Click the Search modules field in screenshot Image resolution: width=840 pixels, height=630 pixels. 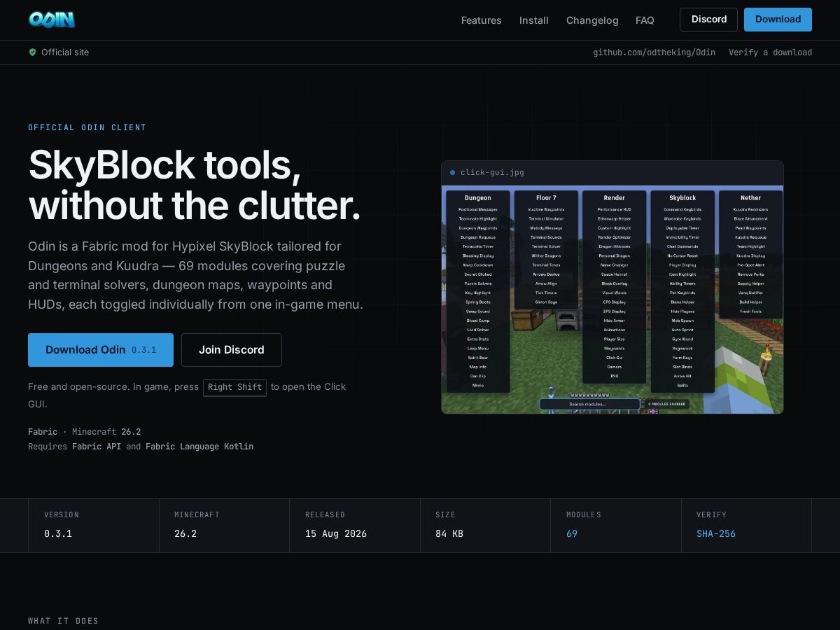(x=589, y=404)
